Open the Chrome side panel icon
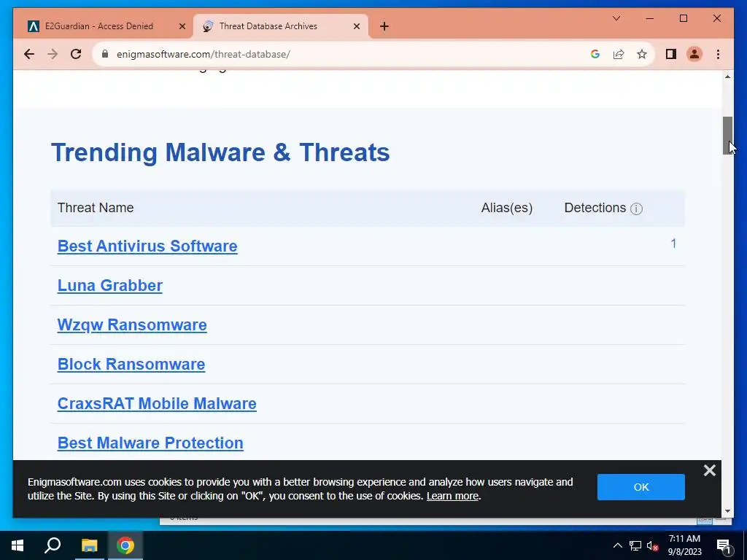The width and height of the screenshot is (747, 560). pyautogui.click(x=671, y=54)
